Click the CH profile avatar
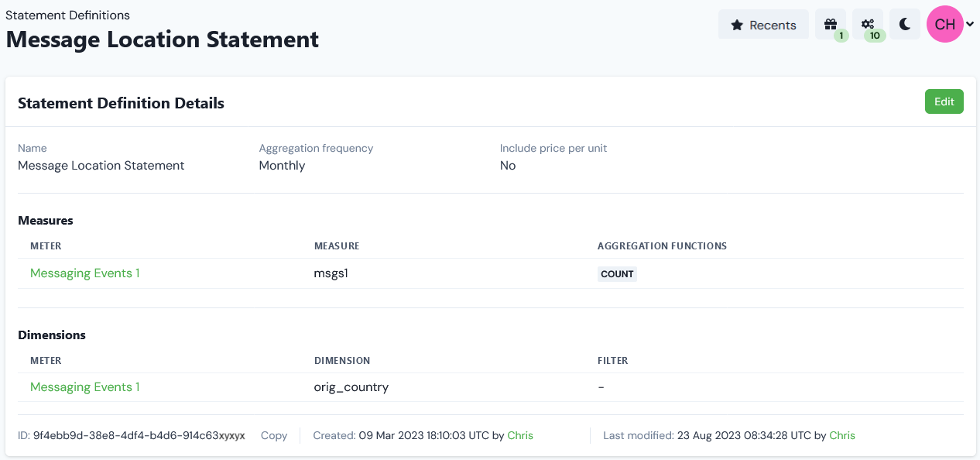The height and width of the screenshot is (460, 980). 944,24
